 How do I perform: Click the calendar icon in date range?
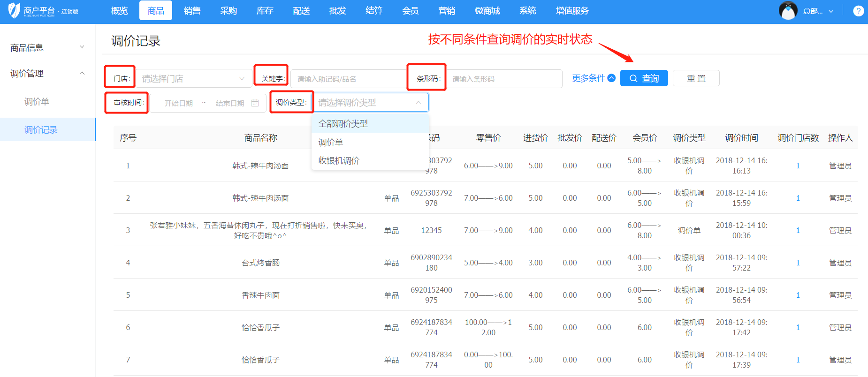255,103
